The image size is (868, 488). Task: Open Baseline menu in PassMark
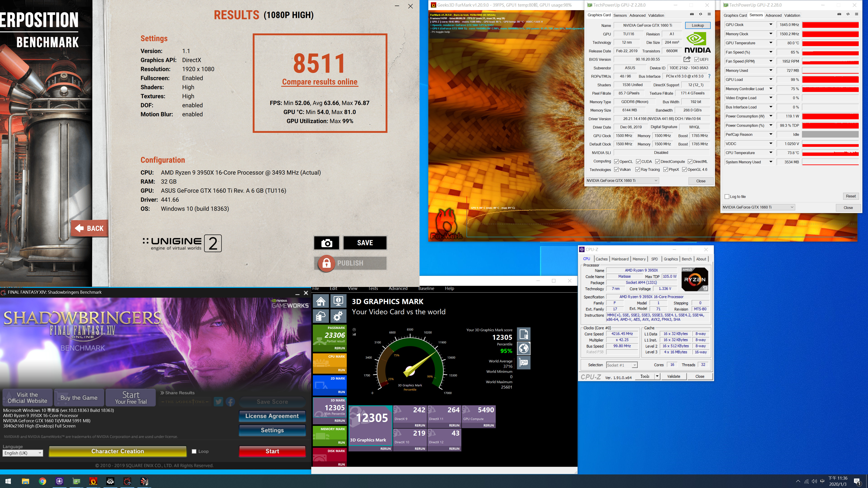[x=426, y=288]
